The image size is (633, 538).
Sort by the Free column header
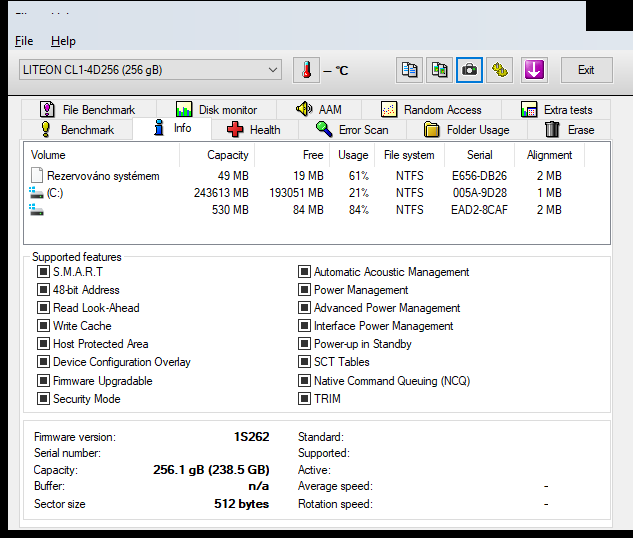click(x=292, y=155)
